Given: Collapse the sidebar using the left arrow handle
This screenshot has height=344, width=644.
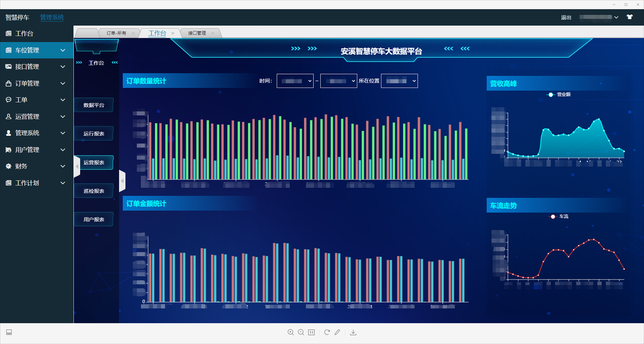Looking at the screenshot, I should tap(77, 167).
